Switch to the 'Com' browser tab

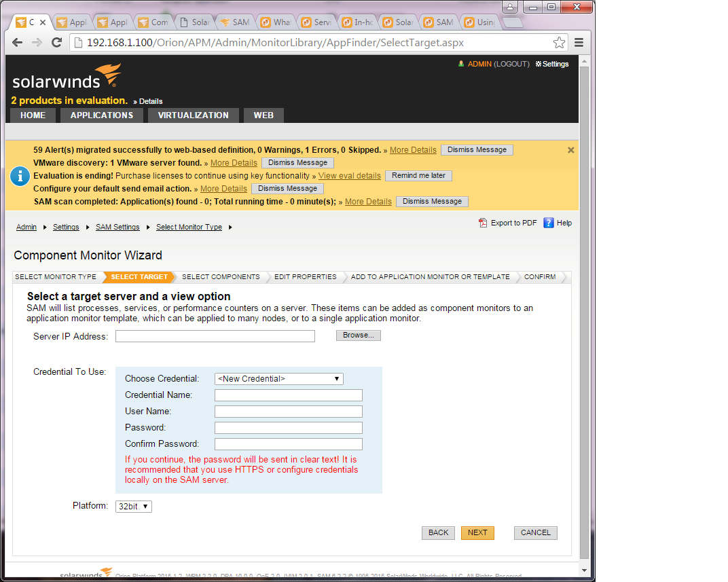(x=154, y=22)
